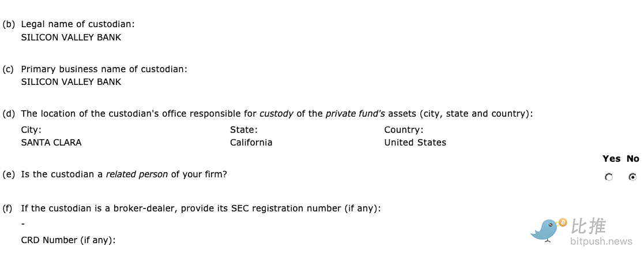The height and width of the screenshot is (257, 644).
Task: Click the Chinese 比推 logo text
Action: click(x=589, y=225)
